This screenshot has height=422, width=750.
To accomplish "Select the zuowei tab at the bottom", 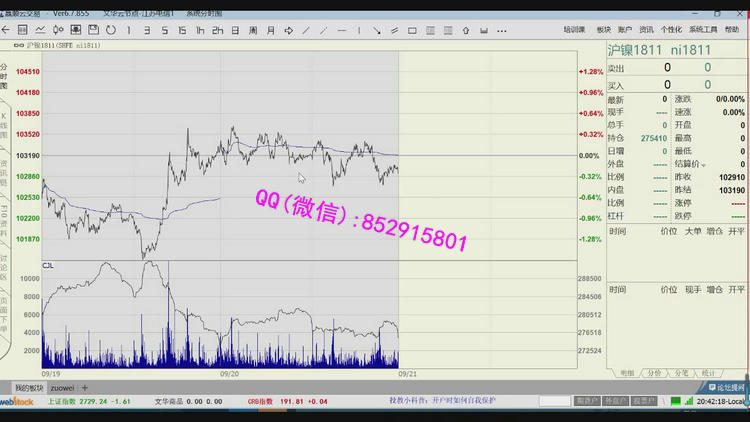I will coord(63,387).
